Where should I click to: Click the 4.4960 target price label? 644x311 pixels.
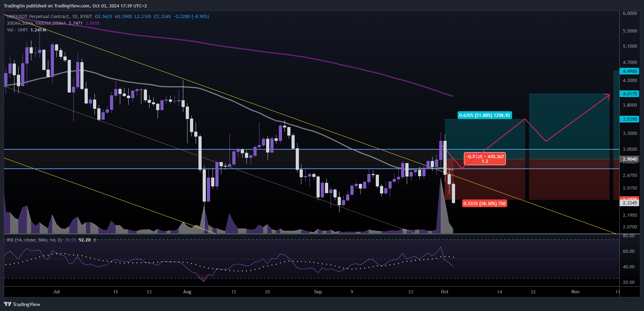[629, 71]
